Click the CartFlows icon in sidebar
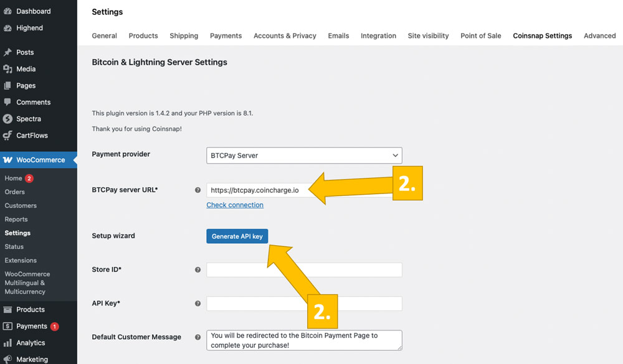Viewport: 623px width, 364px height. point(7,136)
